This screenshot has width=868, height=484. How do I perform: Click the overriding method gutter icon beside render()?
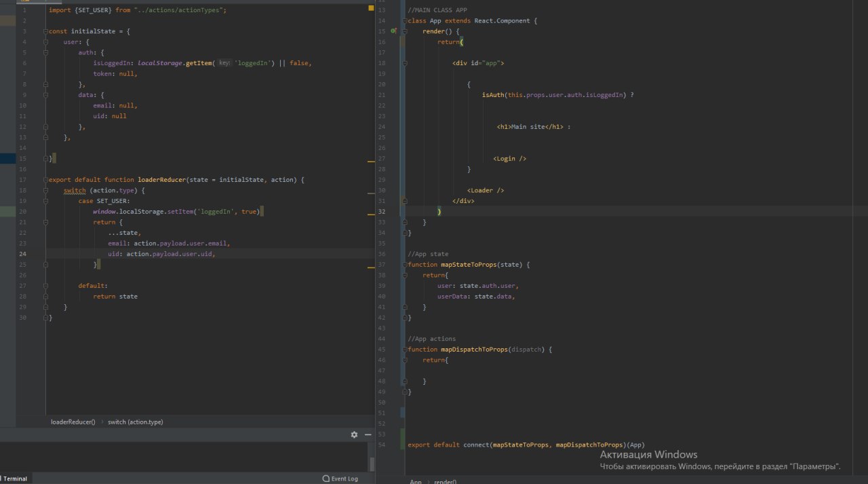pyautogui.click(x=393, y=31)
